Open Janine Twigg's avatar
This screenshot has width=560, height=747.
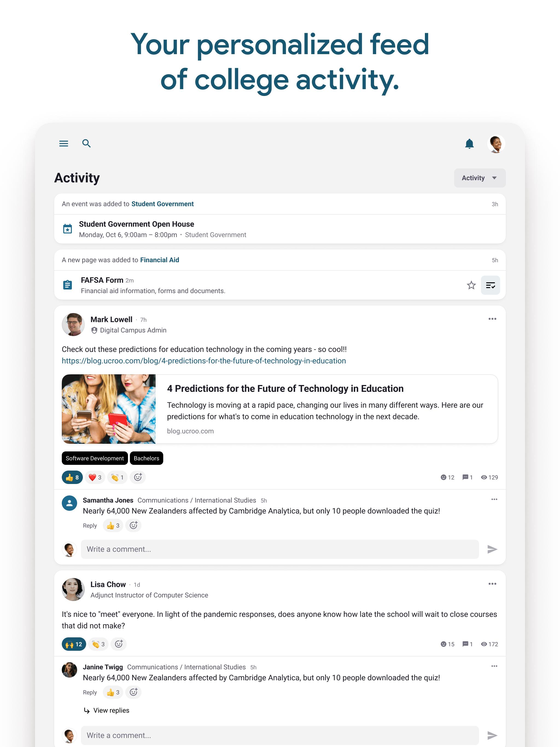(69, 670)
